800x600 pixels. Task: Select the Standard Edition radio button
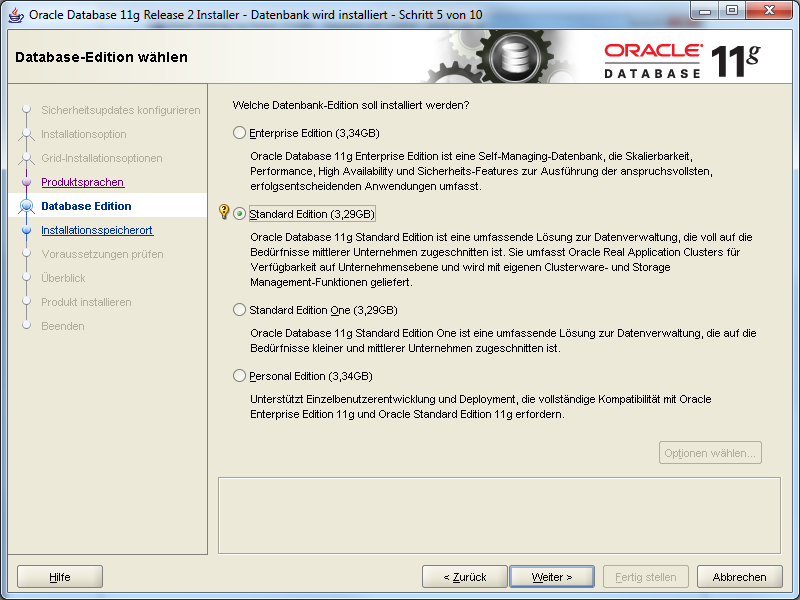click(x=239, y=214)
